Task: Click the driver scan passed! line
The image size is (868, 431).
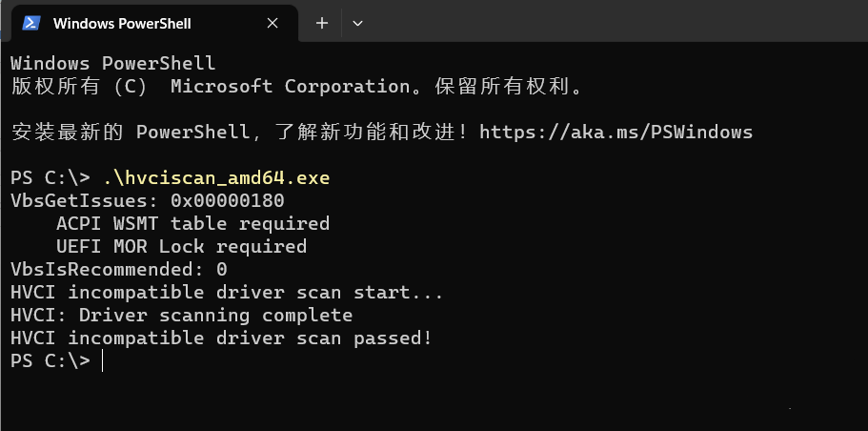Action: (221, 338)
